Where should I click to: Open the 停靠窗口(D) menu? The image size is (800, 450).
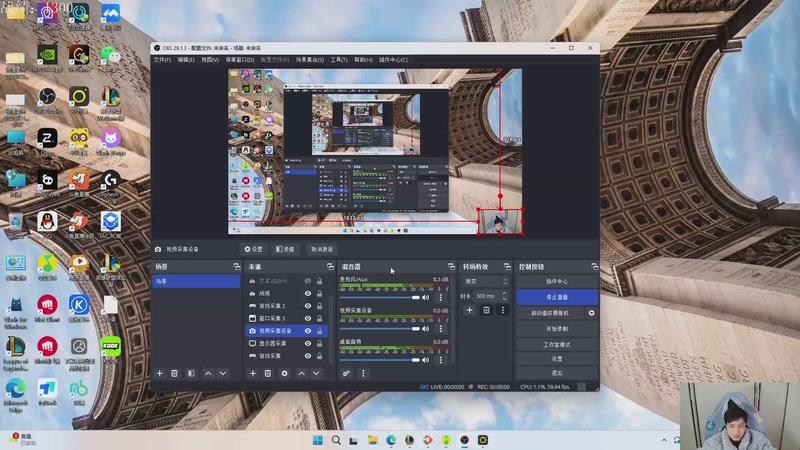[240, 60]
